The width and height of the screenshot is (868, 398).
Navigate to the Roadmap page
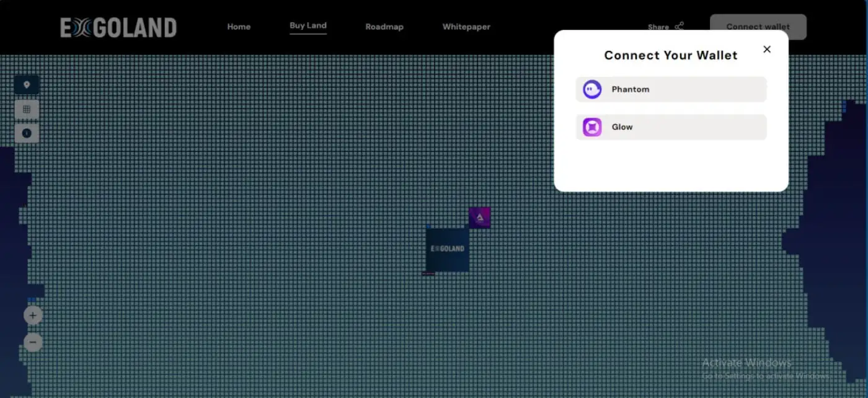[x=384, y=27]
